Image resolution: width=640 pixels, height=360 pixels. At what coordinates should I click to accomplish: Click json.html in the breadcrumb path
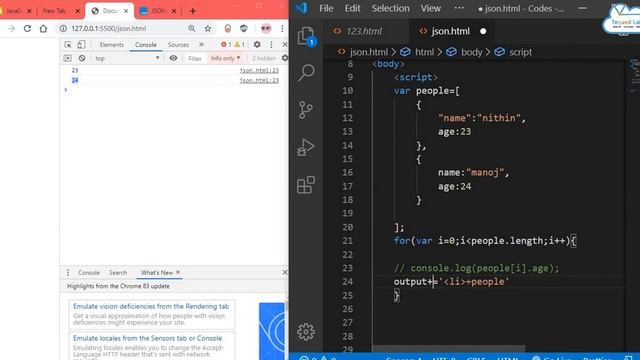click(369, 52)
